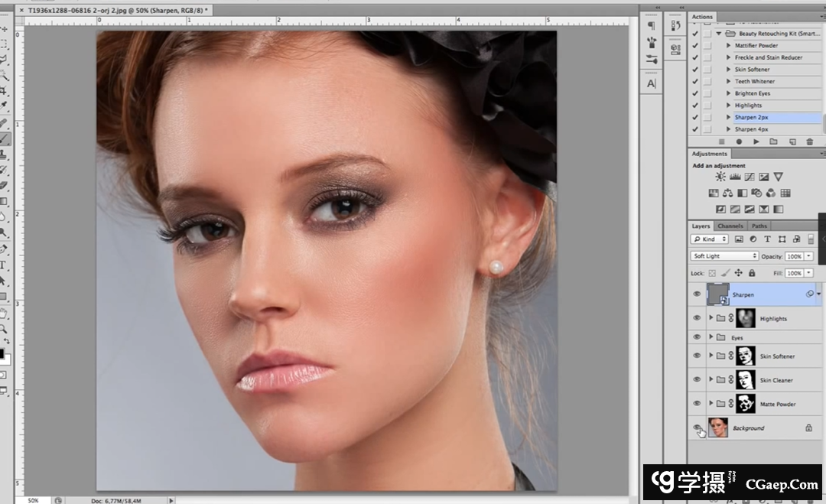
Task: Expand the Highlights layer group
Action: coord(711,318)
